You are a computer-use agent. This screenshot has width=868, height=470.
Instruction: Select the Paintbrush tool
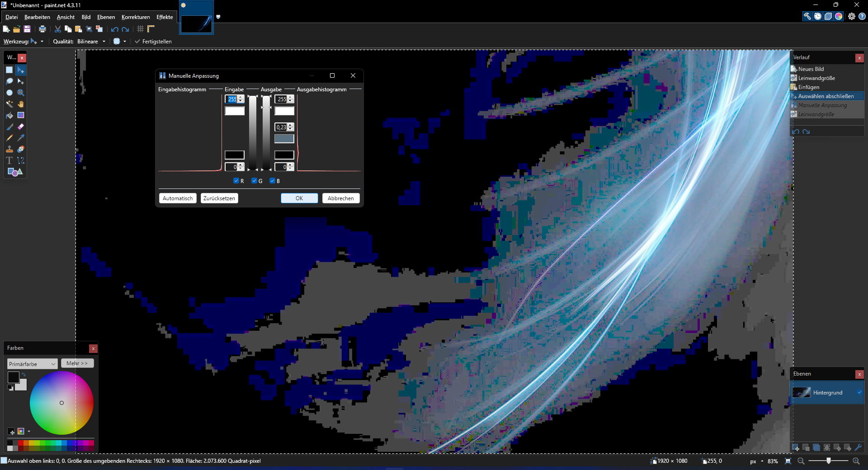pyautogui.click(x=9, y=127)
